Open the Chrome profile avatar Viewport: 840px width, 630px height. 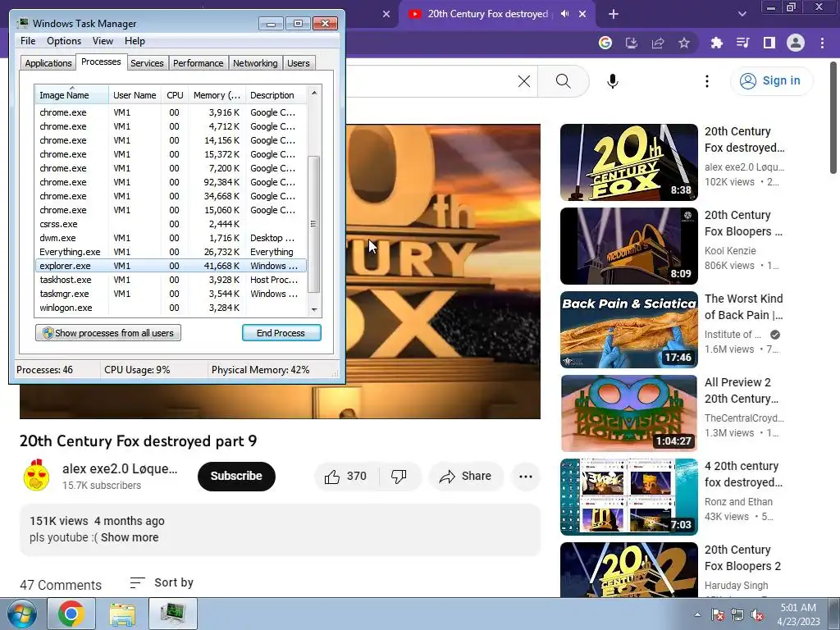[796, 43]
